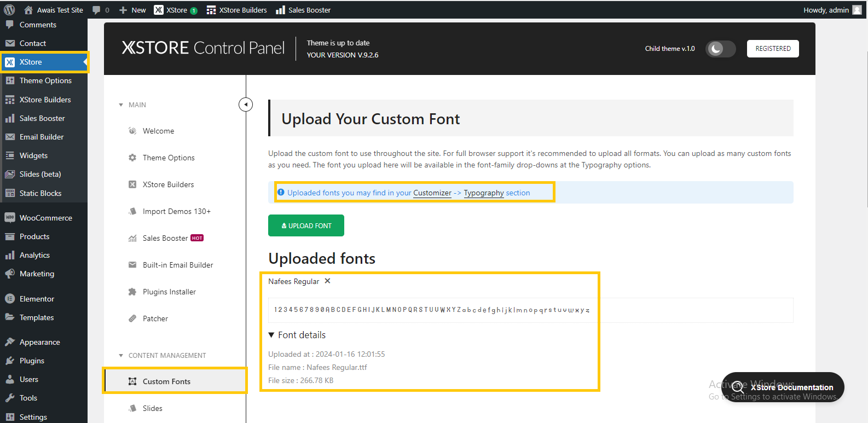Screen dimensions: 868x423
Task: Select Custom Fonts menu item
Action: point(175,381)
